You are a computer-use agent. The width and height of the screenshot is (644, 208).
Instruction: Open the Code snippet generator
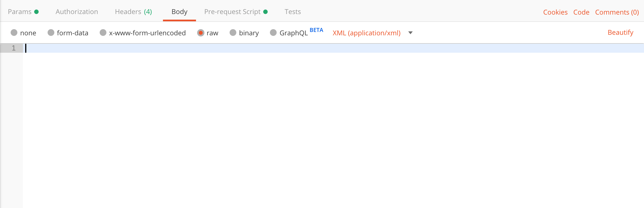pos(581,12)
